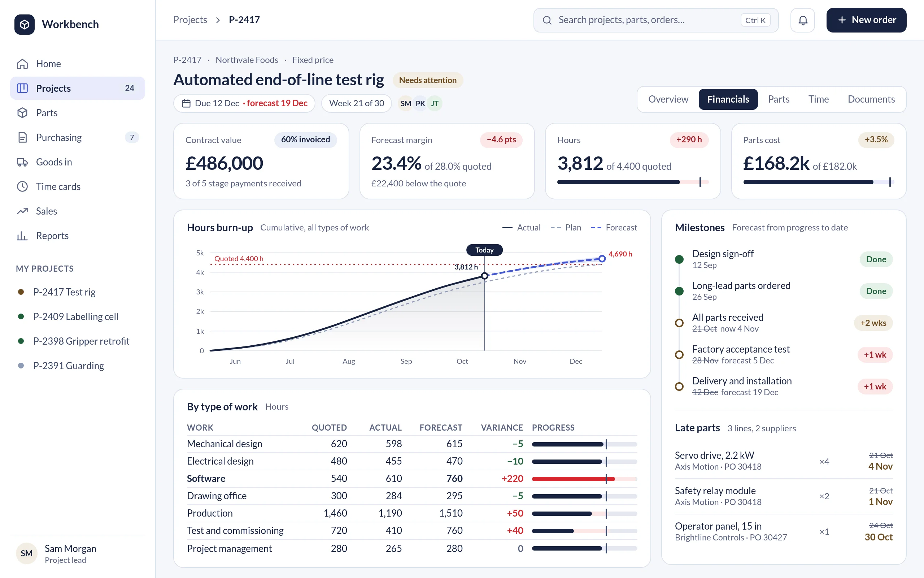
Task: Go to Purchasing in the sidebar
Action: (x=78, y=137)
